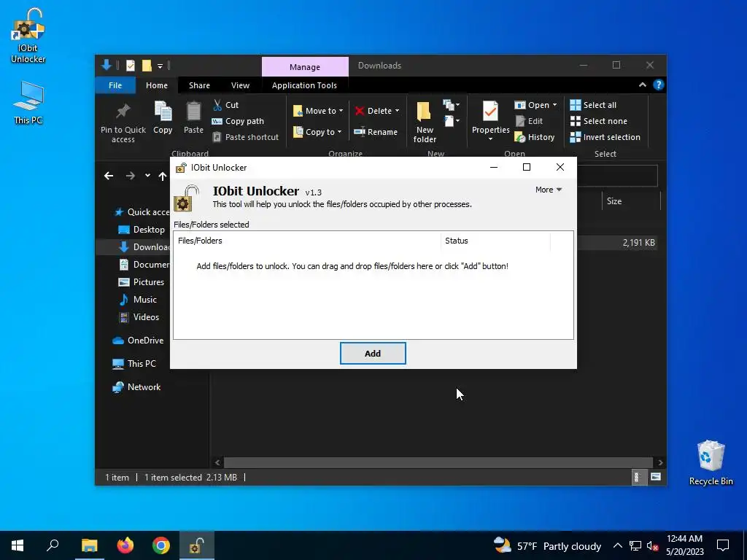Switch to the Home ribbon tab

point(157,85)
